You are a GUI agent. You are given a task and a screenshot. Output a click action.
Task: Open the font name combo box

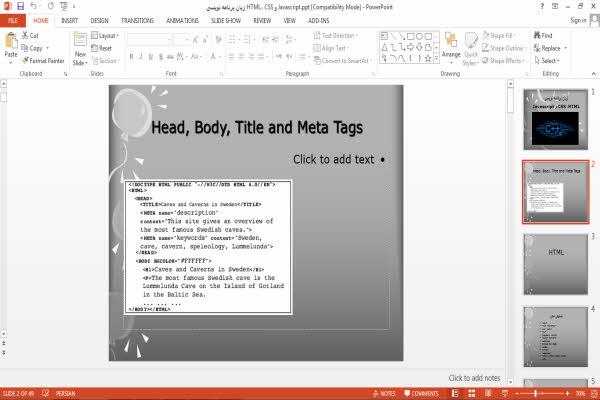(x=149, y=39)
